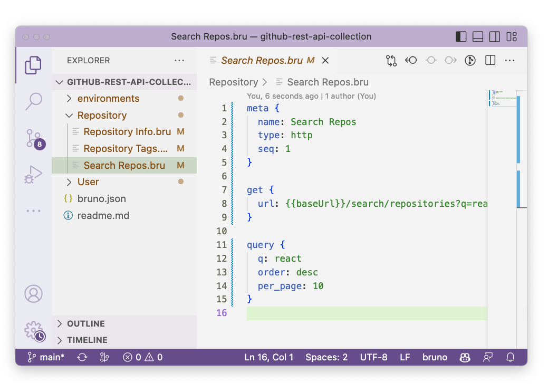Close the Search Repos.bru tab
The width and height of the screenshot is (548, 392).
pyautogui.click(x=325, y=61)
